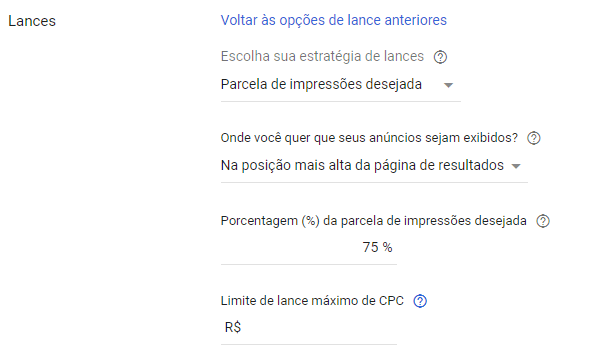The height and width of the screenshot is (362, 593).
Task: Open 'Na posição mais alta da página' selector
Action: (x=374, y=166)
